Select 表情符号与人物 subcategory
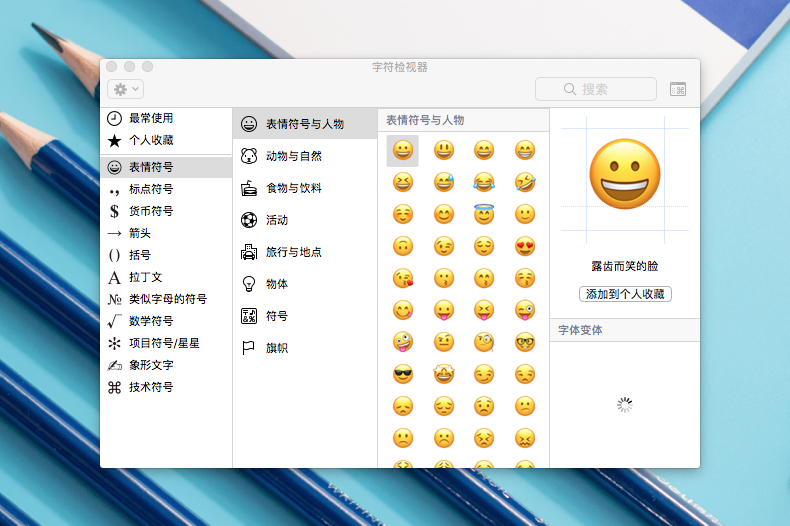790x526 pixels. pyautogui.click(x=305, y=124)
